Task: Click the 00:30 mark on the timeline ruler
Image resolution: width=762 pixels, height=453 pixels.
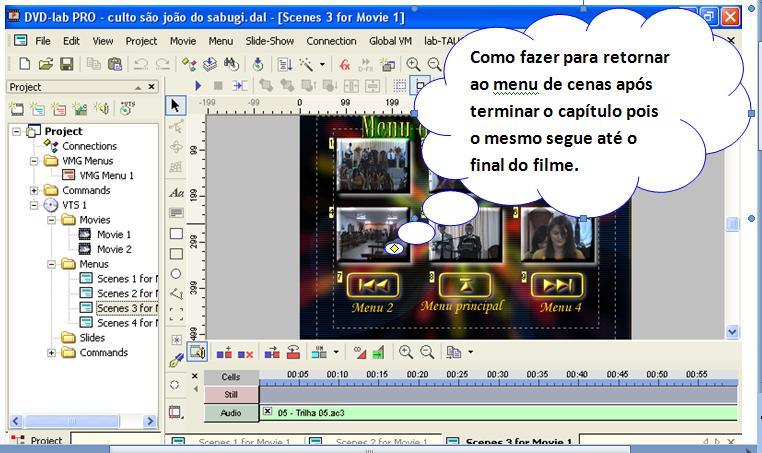Action: 497,374
